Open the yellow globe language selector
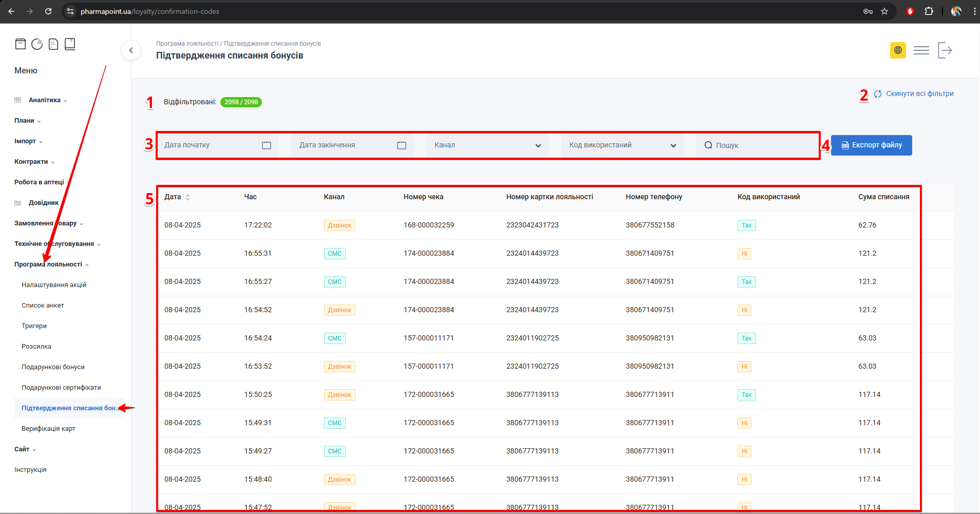This screenshot has height=514, width=980. 898,50
